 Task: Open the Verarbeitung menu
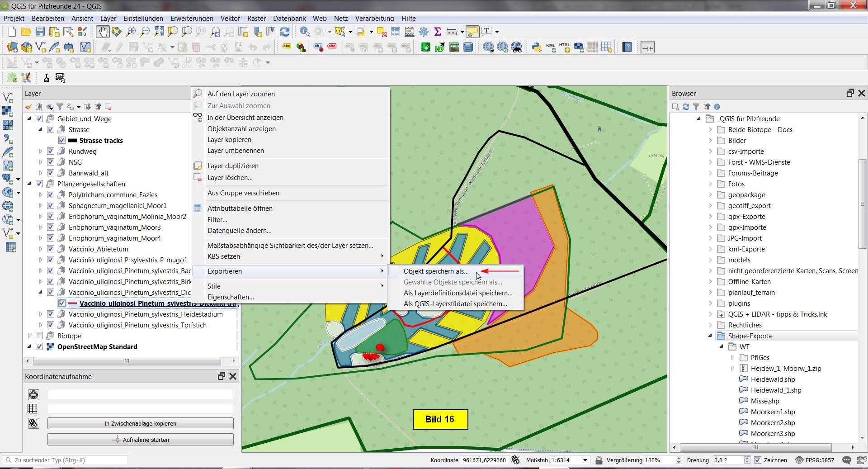tap(374, 19)
